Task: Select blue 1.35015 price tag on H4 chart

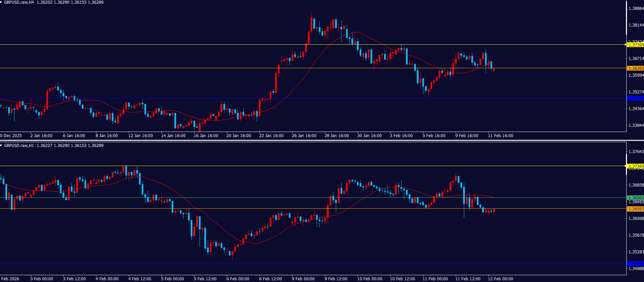Action: (x=635, y=99)
